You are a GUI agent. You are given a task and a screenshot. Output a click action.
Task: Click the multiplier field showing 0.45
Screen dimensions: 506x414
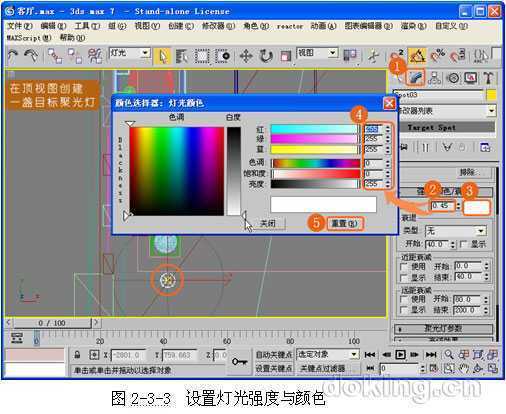click(443, 206)
